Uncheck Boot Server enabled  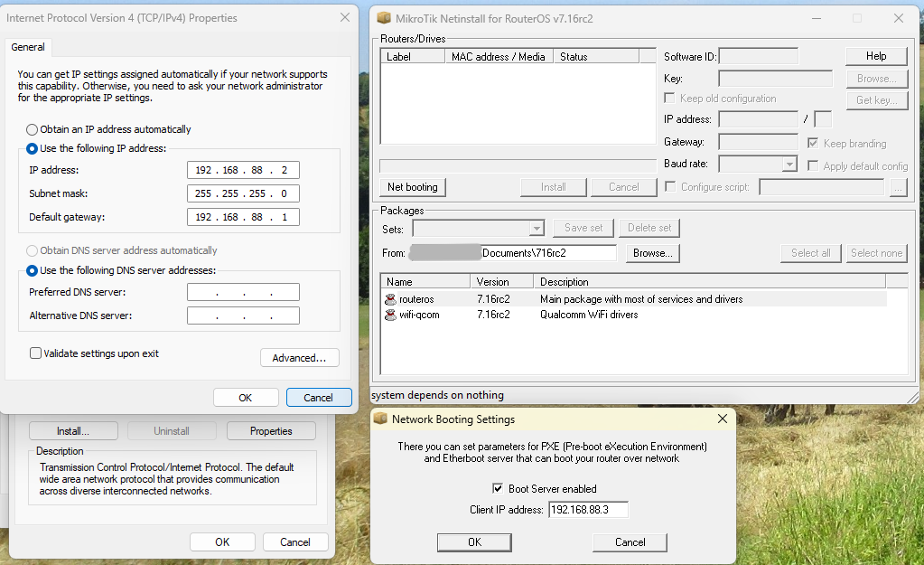(x=498, y=488)
